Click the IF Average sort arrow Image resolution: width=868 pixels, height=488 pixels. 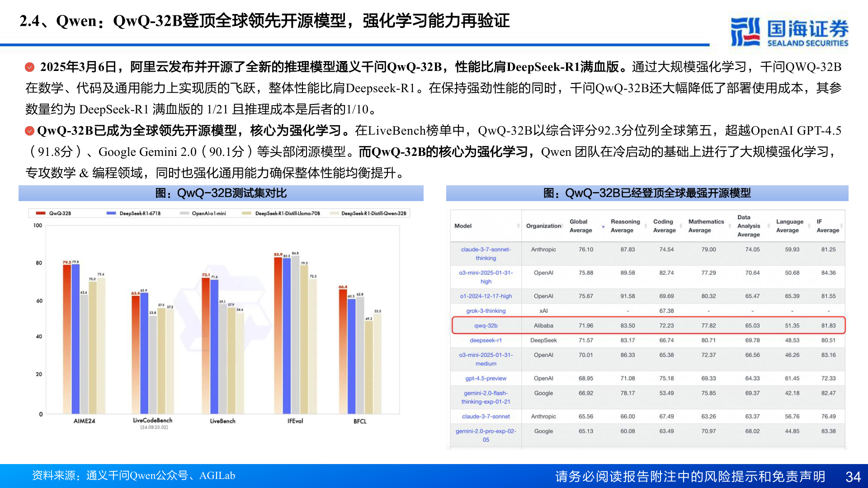pyautogui.click(x=841, y=226)
